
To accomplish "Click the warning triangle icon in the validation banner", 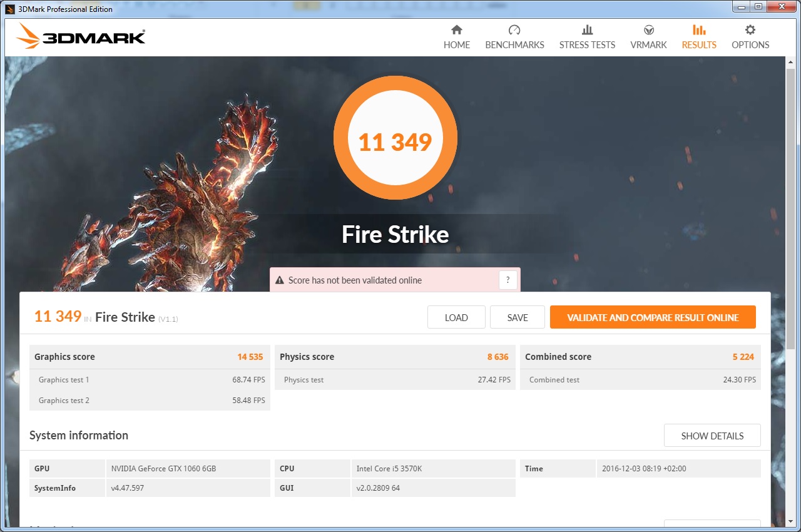I will [x=280, y=280].
